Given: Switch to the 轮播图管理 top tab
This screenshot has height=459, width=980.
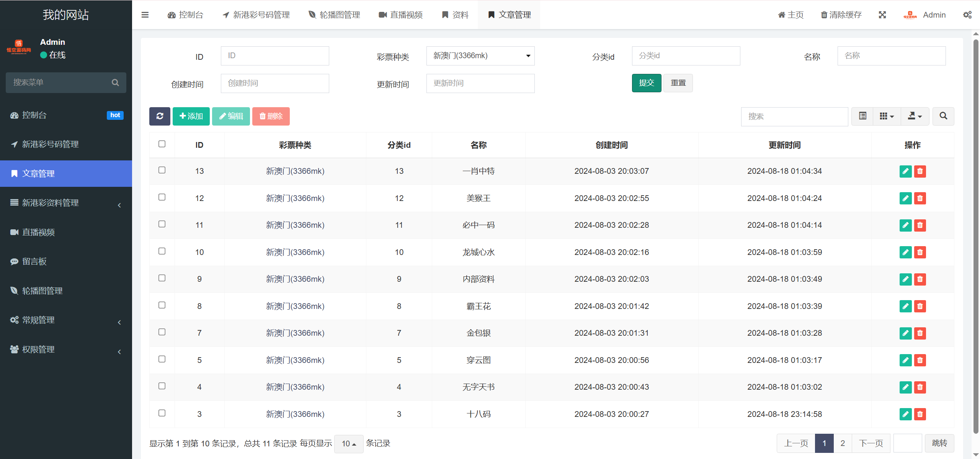Looking at the screenshot, I should tap(334, 15).
